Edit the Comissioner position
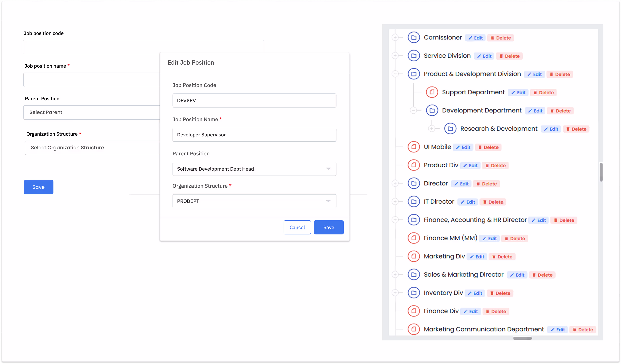Viewport: 621px width, 364px height. (x=475, y=38)
